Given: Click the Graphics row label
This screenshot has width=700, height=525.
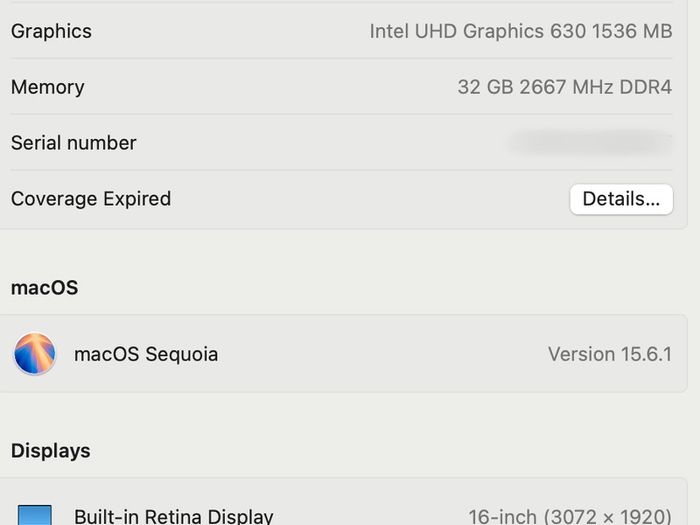Looking at the screenshot, I should [51, 31].
